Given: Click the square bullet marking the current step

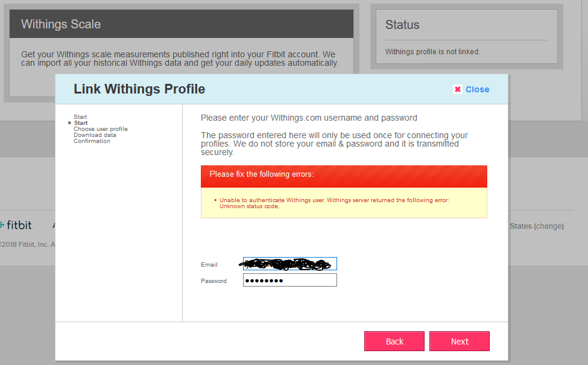Looking at the screenshot, I should (70, 123).
